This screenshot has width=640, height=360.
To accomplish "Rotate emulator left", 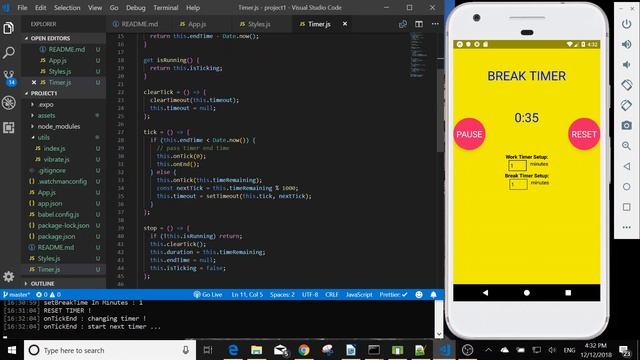I will tap(627, 85).
